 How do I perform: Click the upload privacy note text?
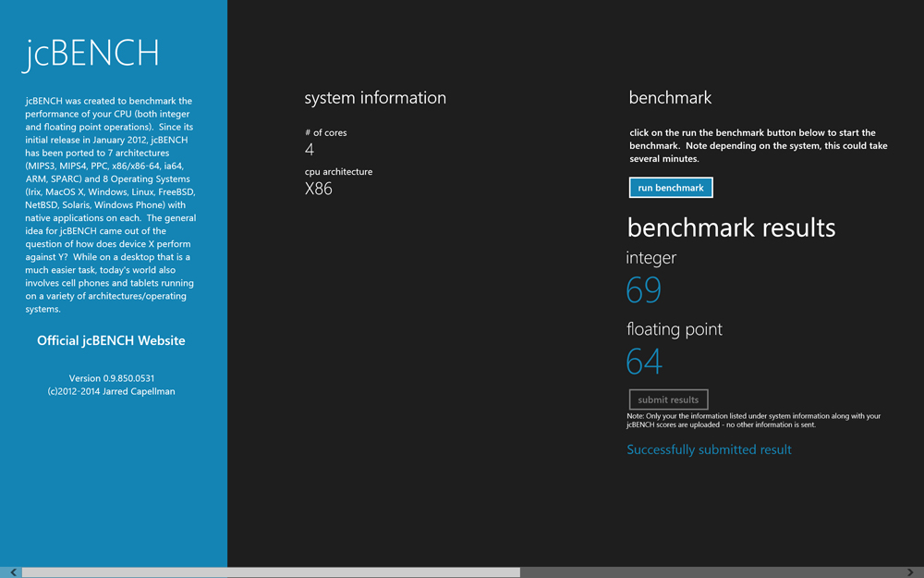(x=753, y=421)
